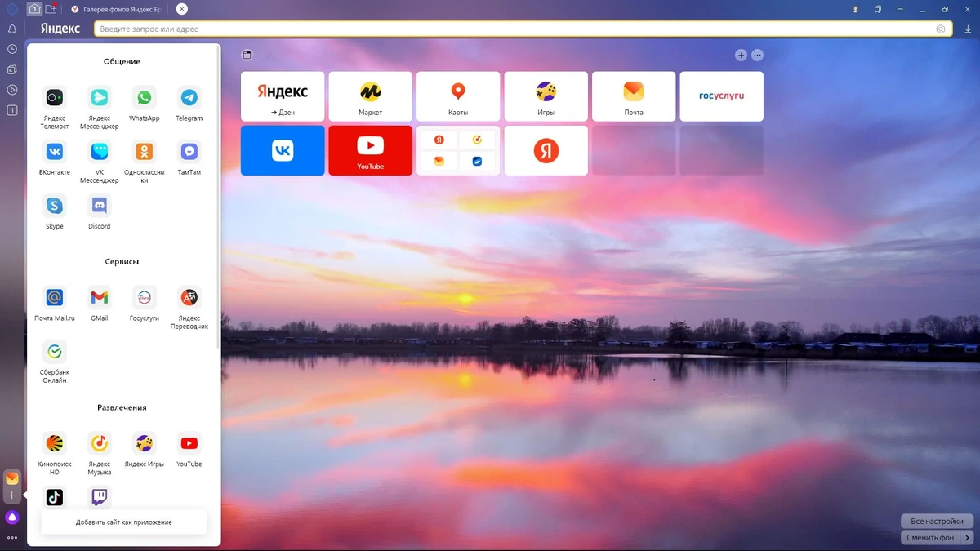Click Яндекс logo beside address bar
Viewport: 980px width, 551px height.
[x=60, y=29]
